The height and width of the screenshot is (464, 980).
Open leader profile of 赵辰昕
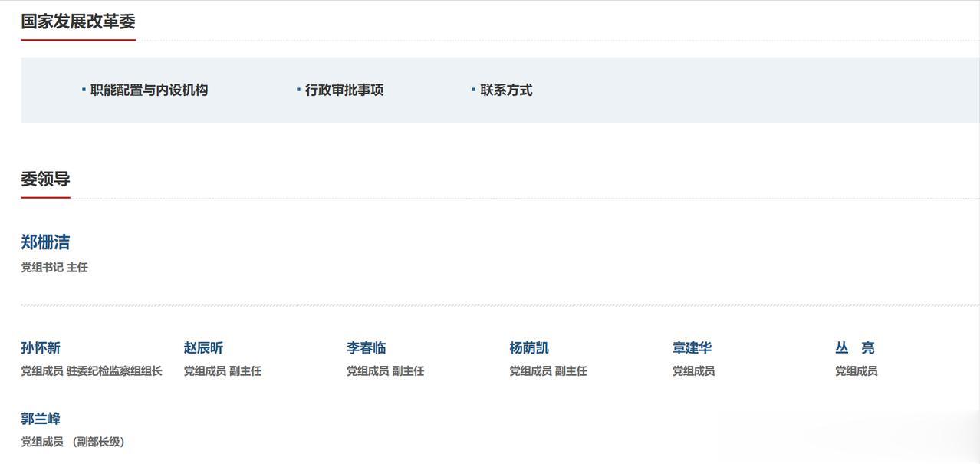[203, 348]
